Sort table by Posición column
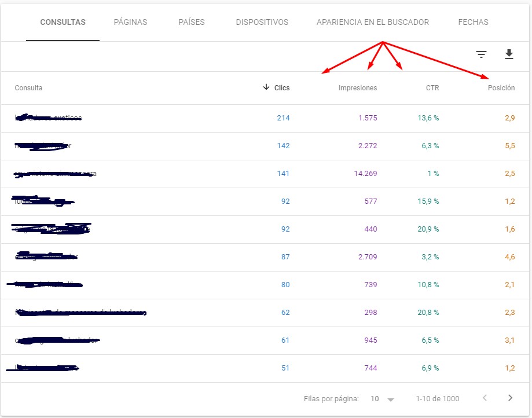The width and height of the screenshot is (532, 418). click(501, 88)
